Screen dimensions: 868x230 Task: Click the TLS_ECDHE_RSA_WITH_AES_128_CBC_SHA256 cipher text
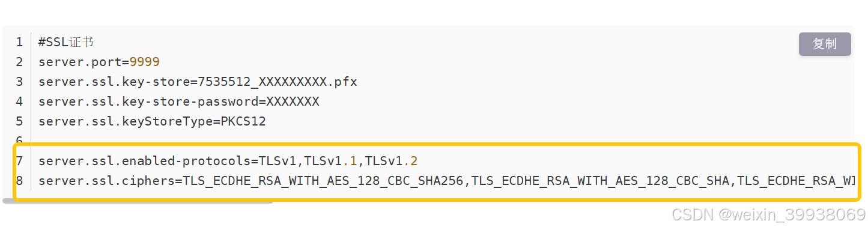click(324, 181)
